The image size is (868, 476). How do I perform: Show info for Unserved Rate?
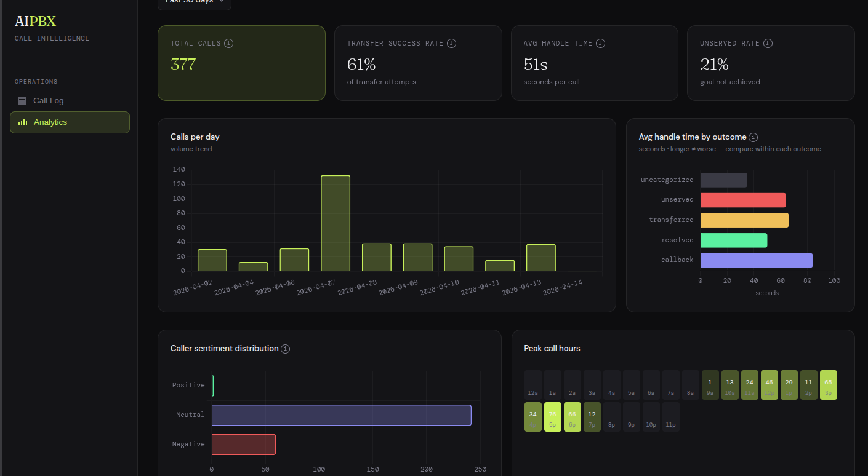pos(768,43)
